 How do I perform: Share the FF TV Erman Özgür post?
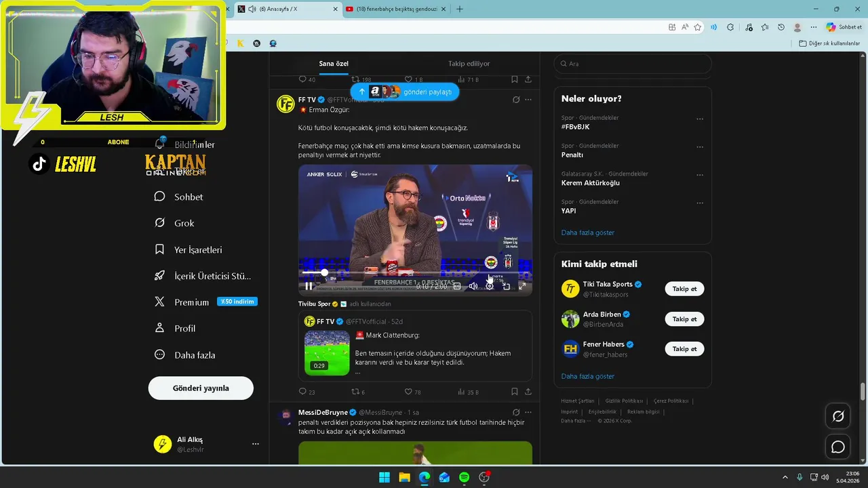pyautogui.click(x=528, y=392)
